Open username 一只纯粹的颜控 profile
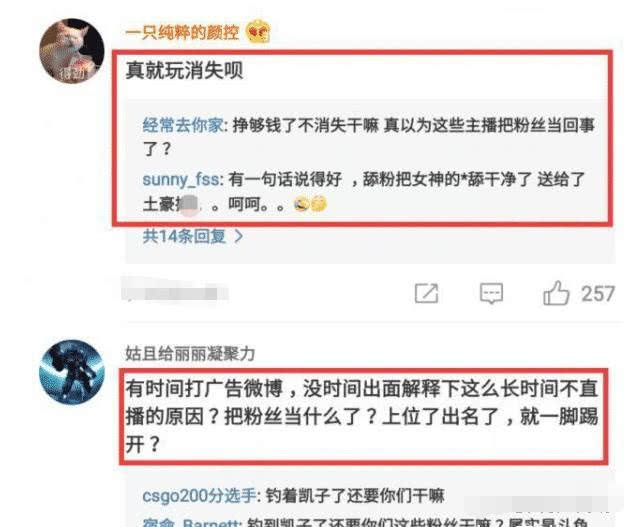The height and width of the screenshot is (527, 624). pos(182,32)
